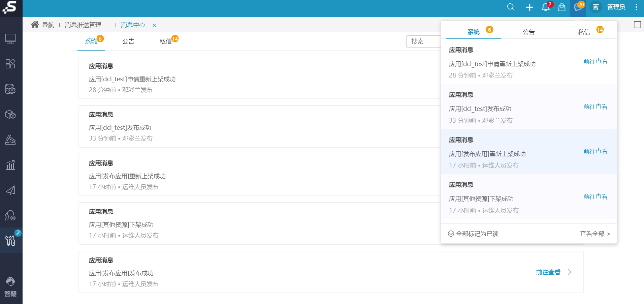Click popup message 应用[dcl_test]申请重新上架成功

point(492,64)
